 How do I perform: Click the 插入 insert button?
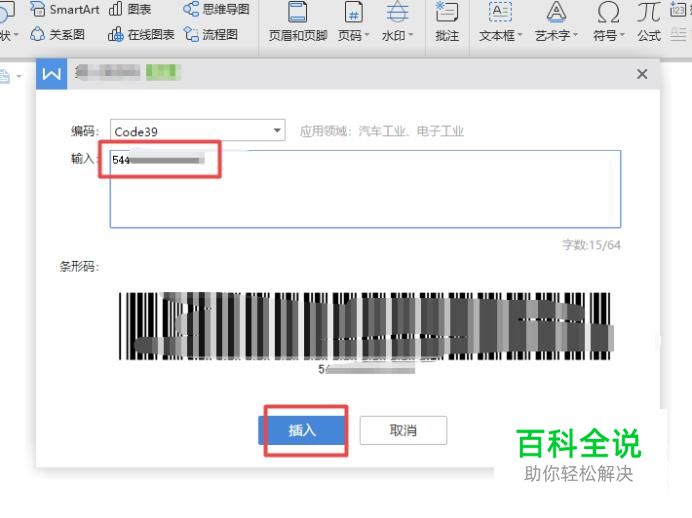302,430
